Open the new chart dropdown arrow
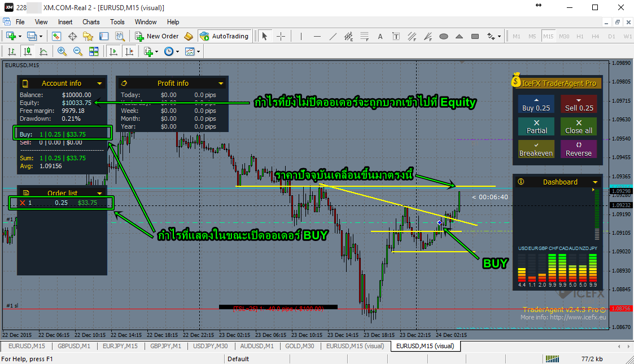The width and height of the screenshot is (634, 364). [x=20, y=36]
